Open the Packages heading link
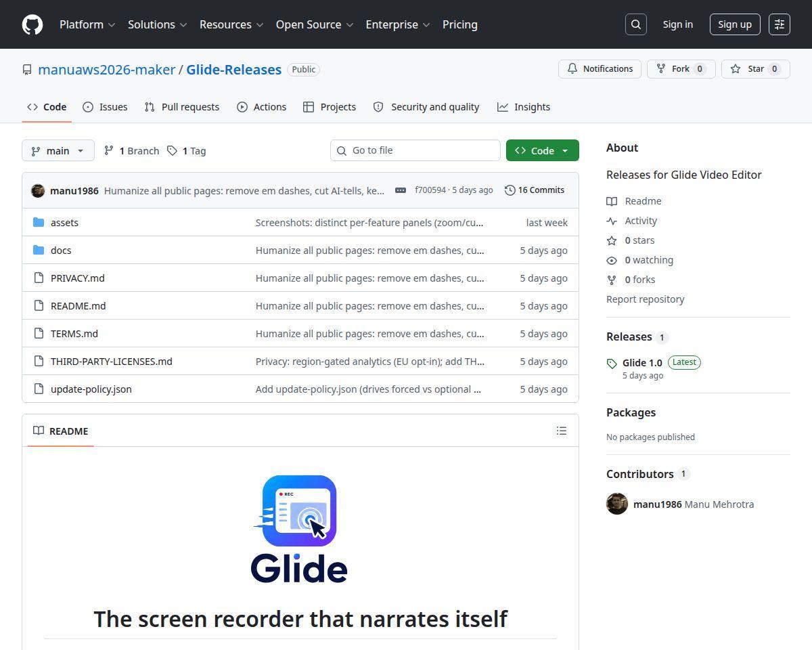The image size is (812, 650). [631, 412]
